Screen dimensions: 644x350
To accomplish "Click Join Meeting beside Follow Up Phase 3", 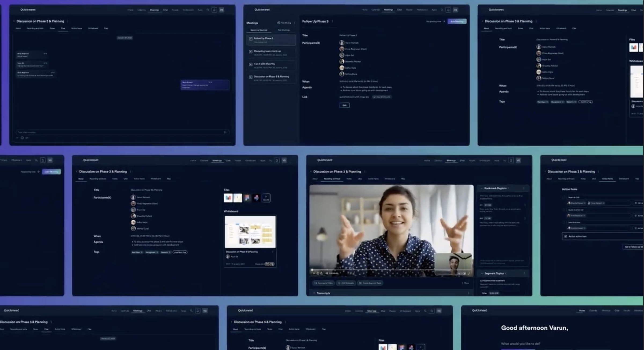I will 457,21.
